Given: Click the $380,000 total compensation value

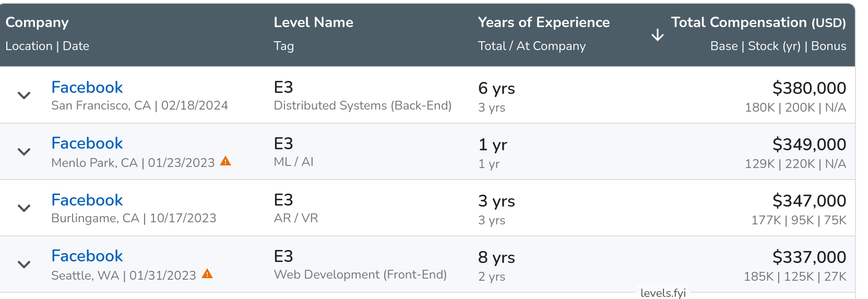Looking at the screenshot, I should click(809, 88).
